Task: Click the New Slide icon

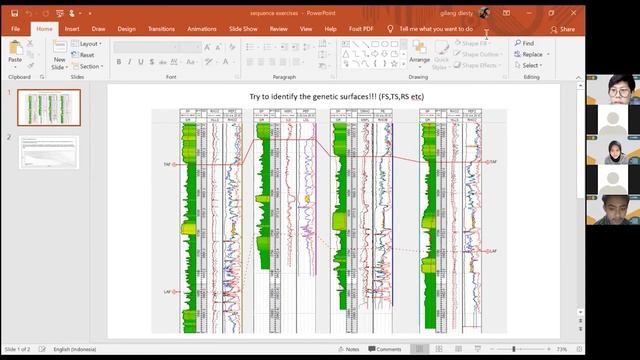Action: pyautogui.click(x=60, y=48)
